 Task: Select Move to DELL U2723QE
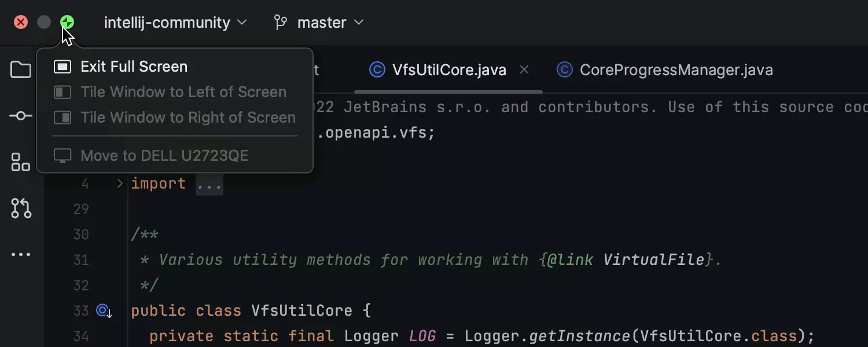pos(164,156)
